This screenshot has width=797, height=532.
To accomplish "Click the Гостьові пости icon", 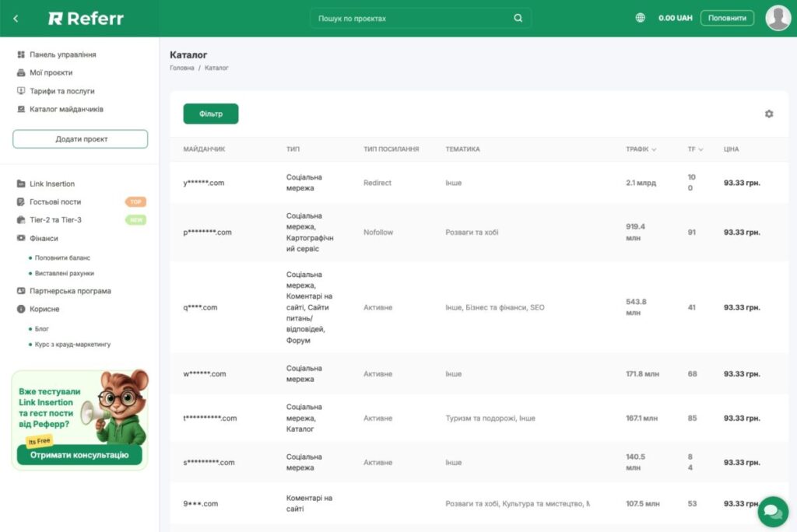I will click(x=21, y=201).
